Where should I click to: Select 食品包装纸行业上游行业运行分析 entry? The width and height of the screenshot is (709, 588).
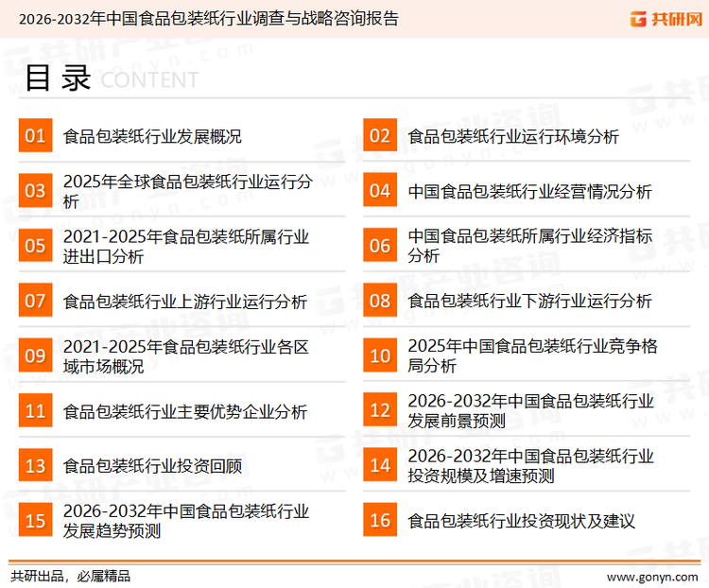(x=184, y=302)
